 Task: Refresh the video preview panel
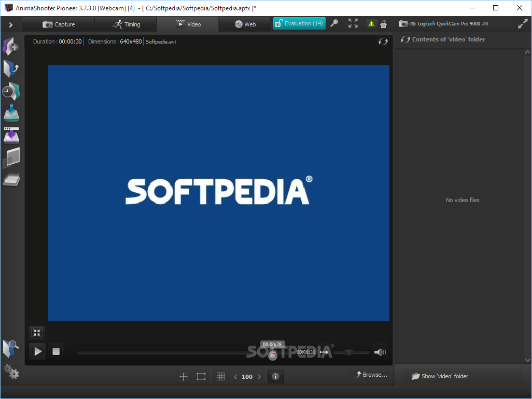[383, 41]
